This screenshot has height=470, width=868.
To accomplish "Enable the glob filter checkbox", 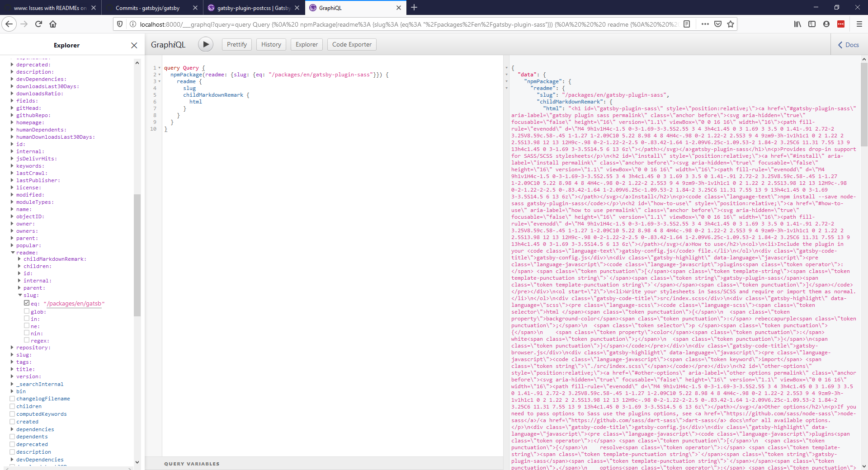I will tap(27, 311).
